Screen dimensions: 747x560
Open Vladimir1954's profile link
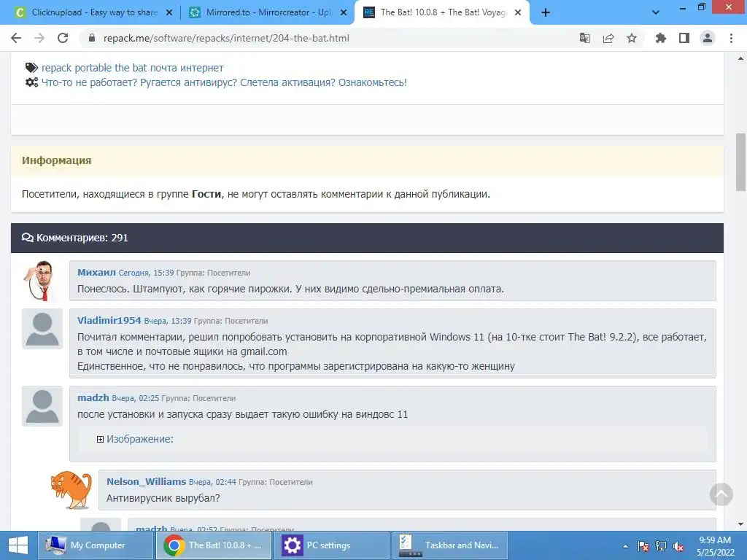point(109,321)
